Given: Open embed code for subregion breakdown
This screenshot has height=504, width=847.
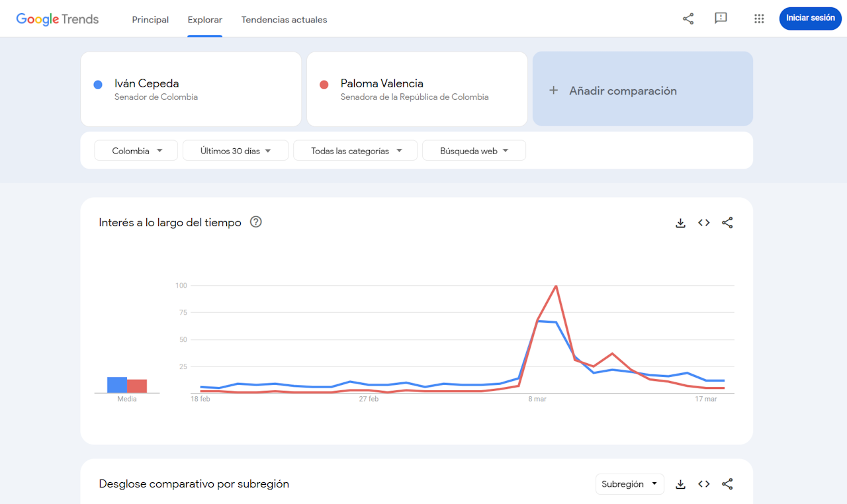Looking at the screenshot, I should coord(703,483).
